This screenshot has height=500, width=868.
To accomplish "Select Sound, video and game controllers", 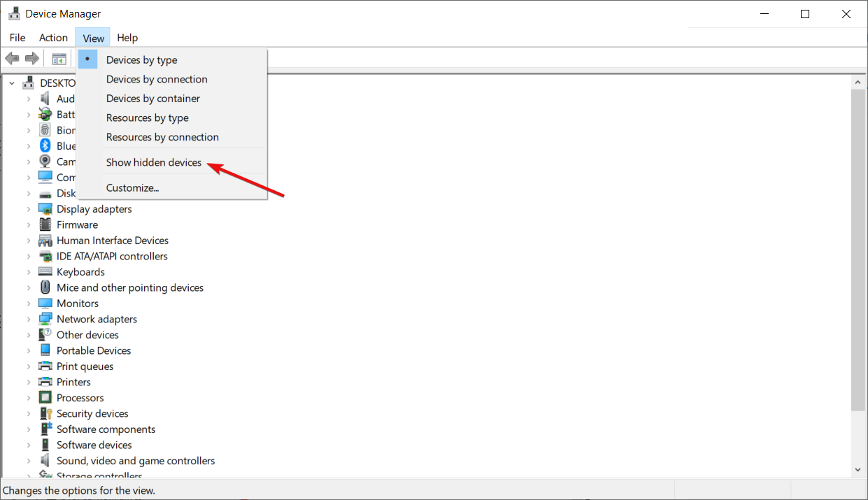I will 136,461.
